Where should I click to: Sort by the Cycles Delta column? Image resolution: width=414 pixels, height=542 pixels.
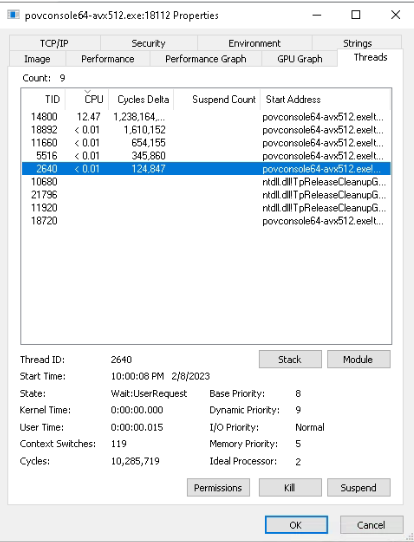(141, 99)
